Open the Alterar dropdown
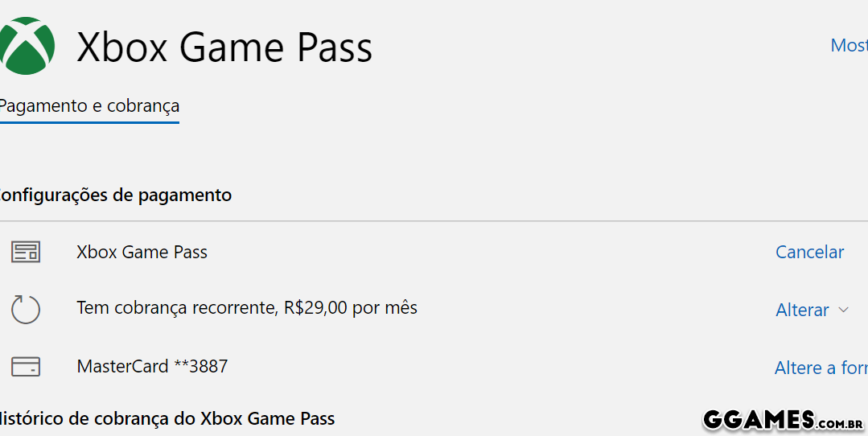The width and height of the screenshot is (868, 436). pyautogui.click(x=802, y=310)
